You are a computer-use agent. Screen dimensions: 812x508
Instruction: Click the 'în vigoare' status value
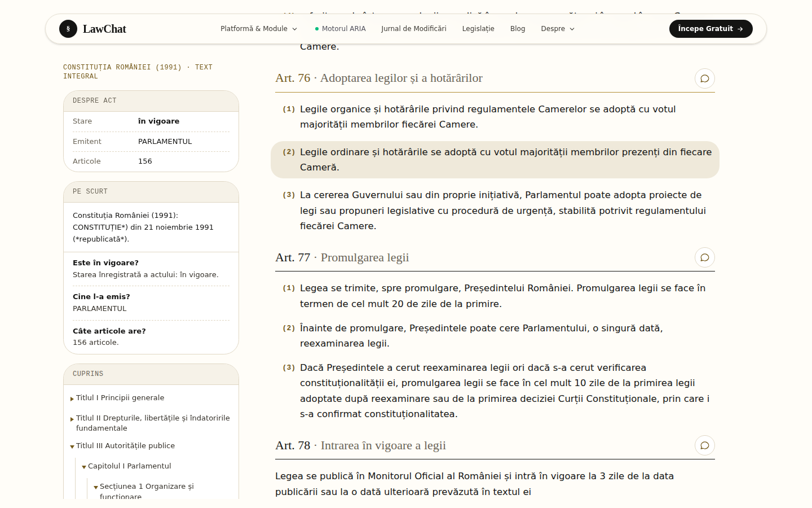(158, 121)
